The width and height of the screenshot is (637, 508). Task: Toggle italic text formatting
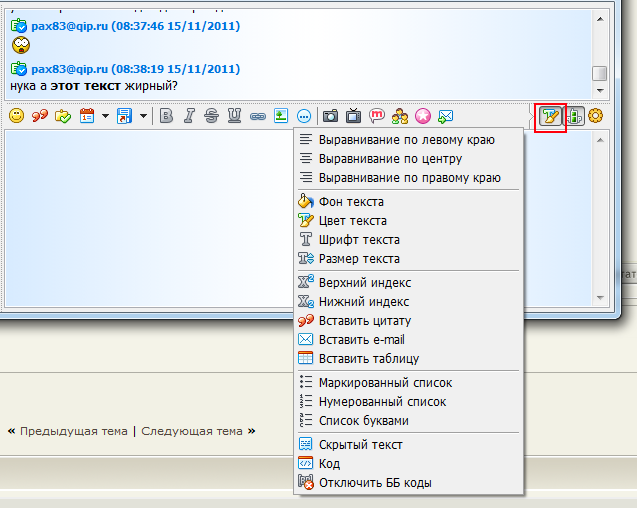point(188,116)
